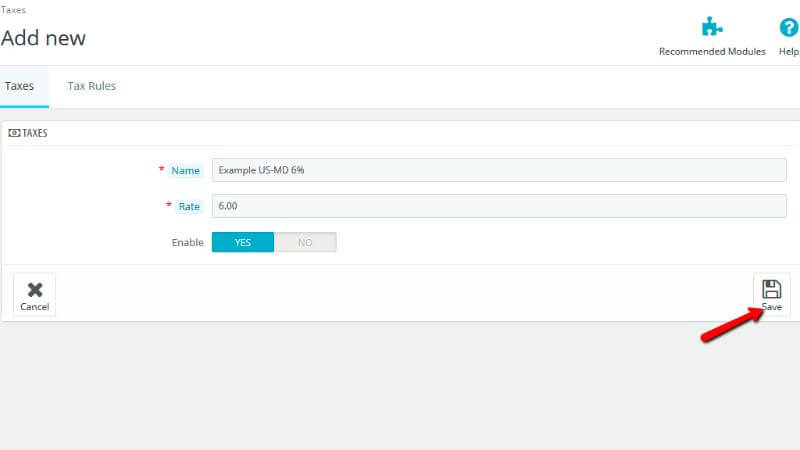Click the Save floppy disk icon
The image size is (800, 450).
pyautogui.click(x=771, y=289)
